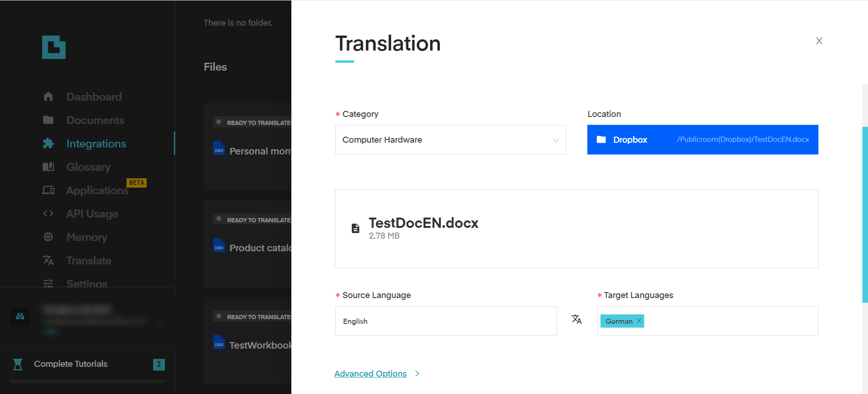
Task: Open Documents in the sidebar
Action: (x=95, y=120)
